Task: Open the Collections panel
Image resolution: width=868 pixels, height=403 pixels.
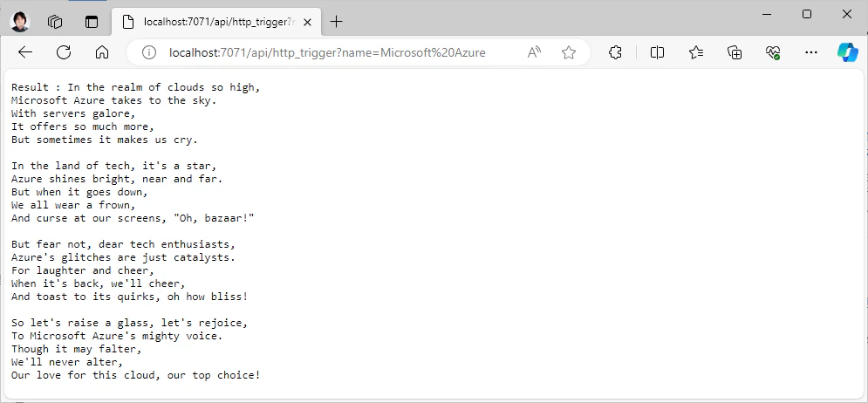Action: click(735, 52)
